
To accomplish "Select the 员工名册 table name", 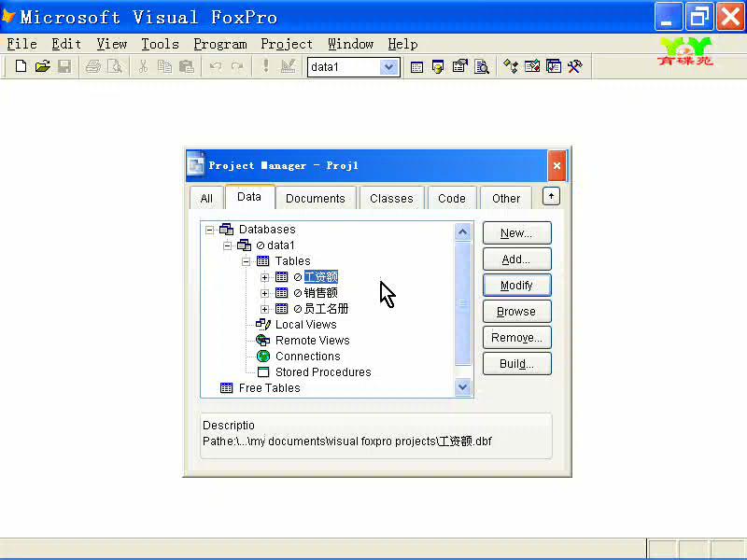I will [x=326, y=309].
